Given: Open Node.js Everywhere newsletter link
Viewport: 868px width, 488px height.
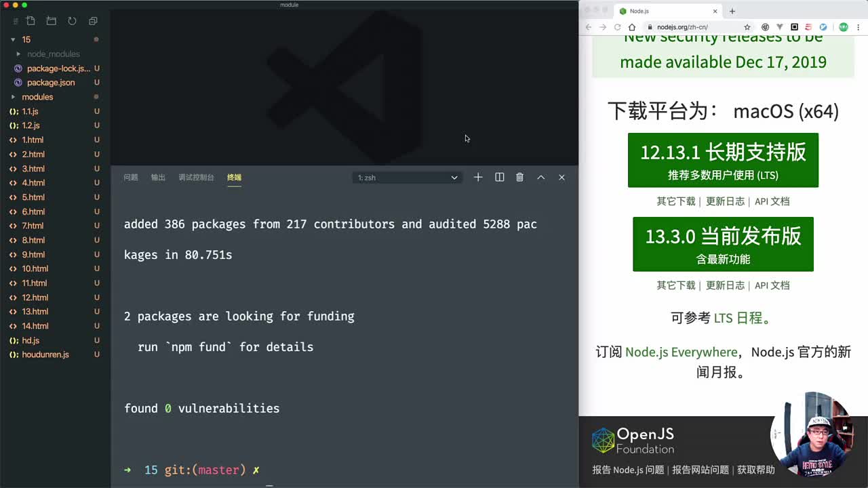Looking at the screenshot, I should tap(681, 352).
